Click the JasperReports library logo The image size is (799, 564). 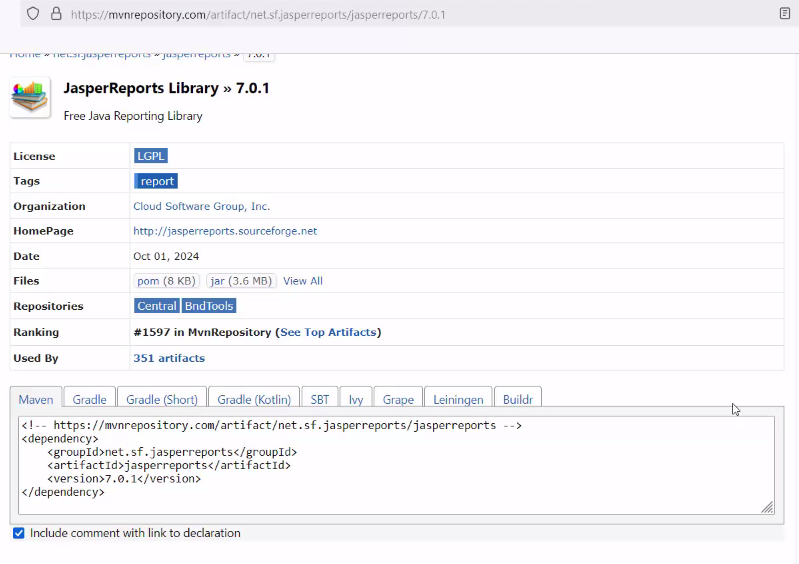tap(30, 97)
